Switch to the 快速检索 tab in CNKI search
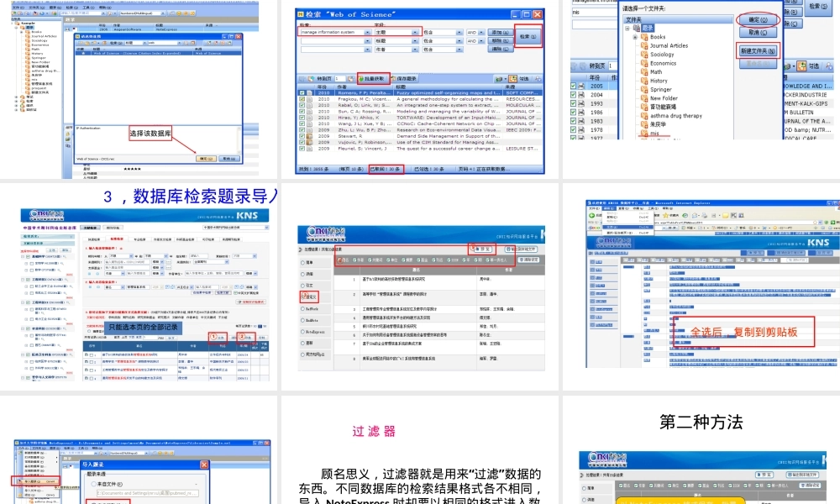 click(x=94, y=239)
